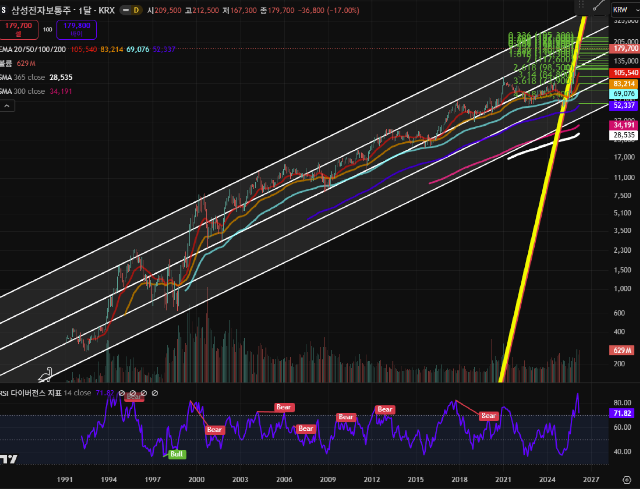Click the purple 179,800 buy button
Viewport: 640px width, 489px height.
[x=76, y=30]
